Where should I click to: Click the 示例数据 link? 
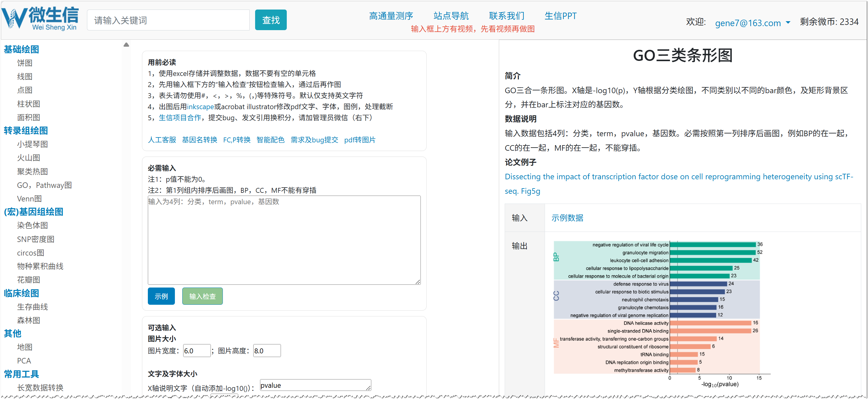click(567, 218)
